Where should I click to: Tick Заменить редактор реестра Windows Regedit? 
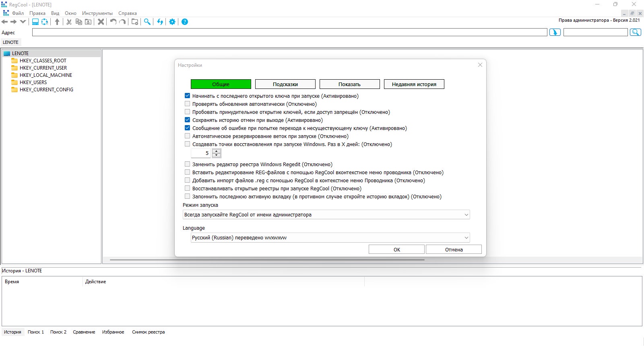187,164
